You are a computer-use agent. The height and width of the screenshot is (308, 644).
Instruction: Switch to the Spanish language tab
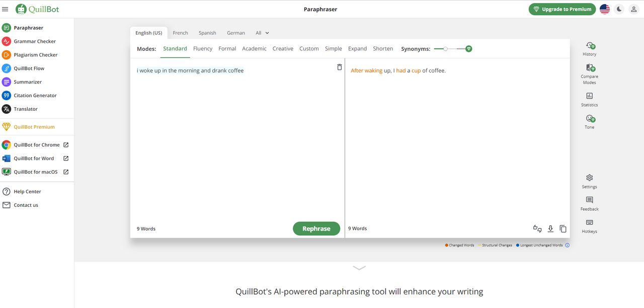207,33
